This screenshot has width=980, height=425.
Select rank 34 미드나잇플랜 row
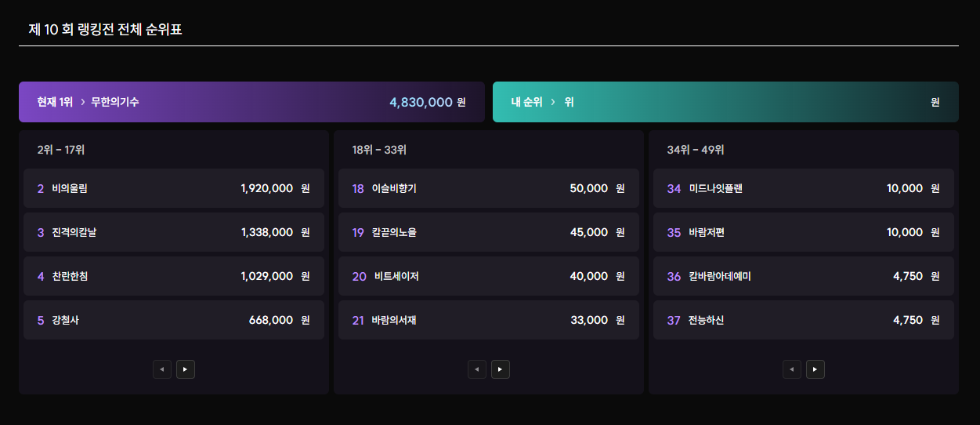[x=804, y=188]
